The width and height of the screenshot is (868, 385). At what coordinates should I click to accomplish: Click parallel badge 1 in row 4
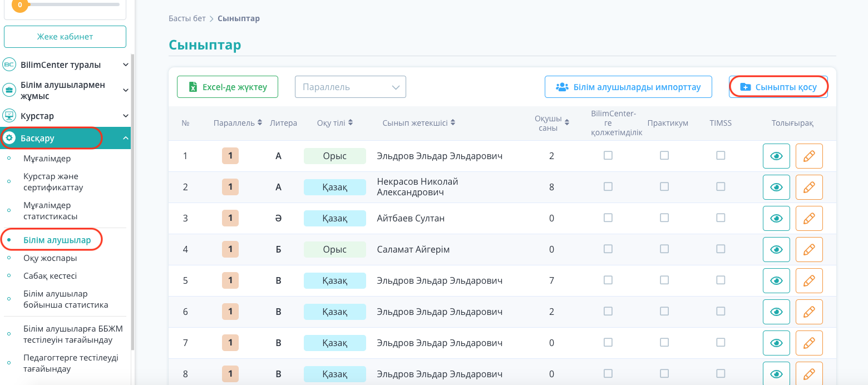click(230, 249)
